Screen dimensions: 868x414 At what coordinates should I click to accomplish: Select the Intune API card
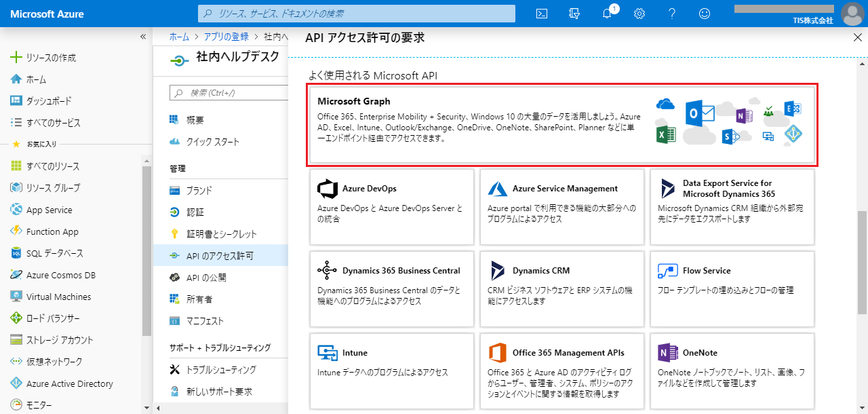(x=392, y=371)
